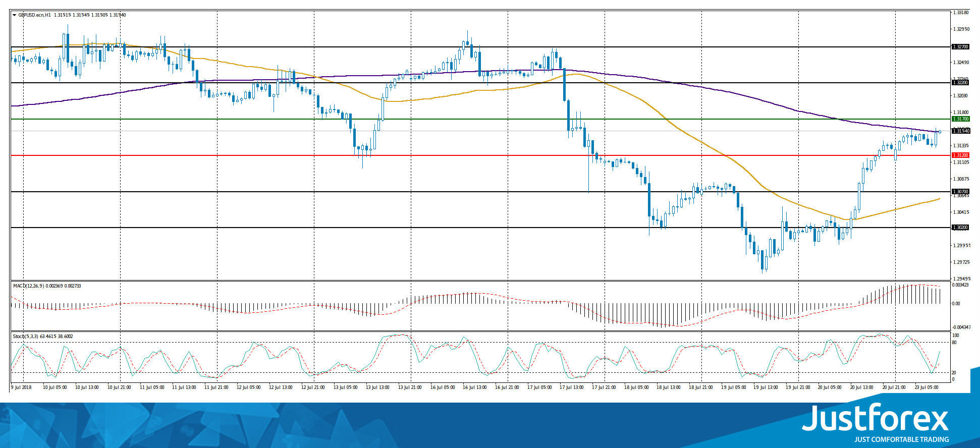Click the 0.003423 MACD scale value
980x448 pixels.
coord(960,285)
